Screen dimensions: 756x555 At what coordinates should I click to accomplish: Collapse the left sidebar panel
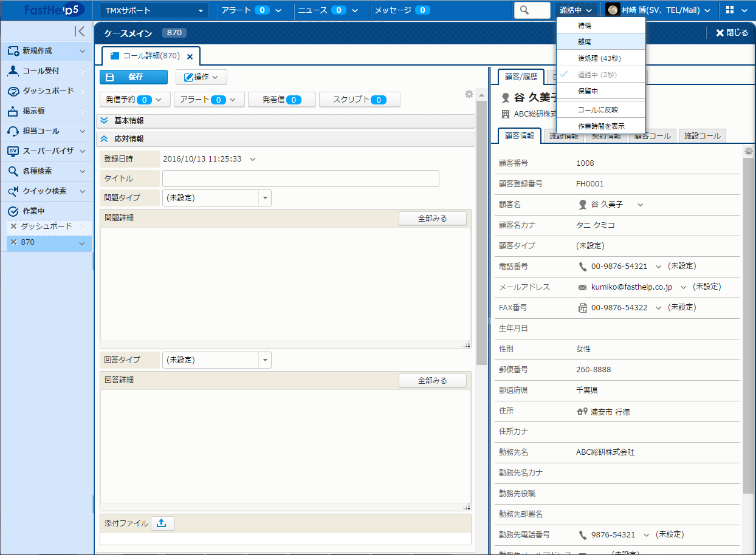pyautogui.click(x=79, y=32)
